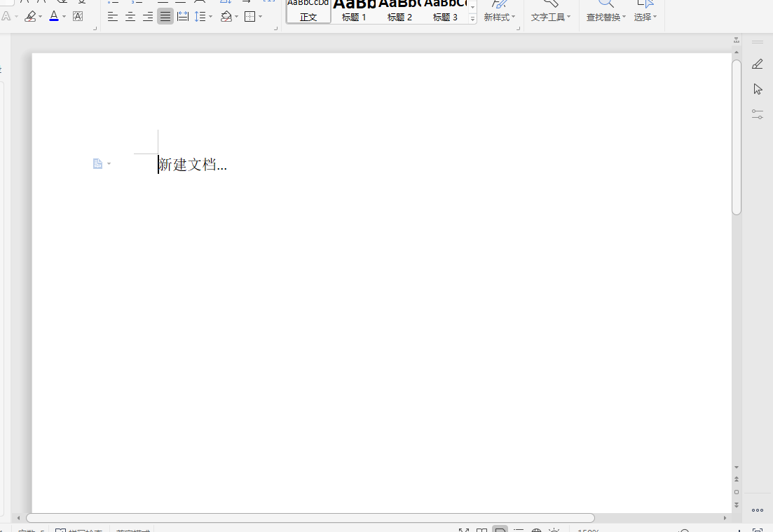Viewport: 773px width, 532px height.
Task: Click the three-dot more icon in right sidebar
Action: (x=758, y=510)
